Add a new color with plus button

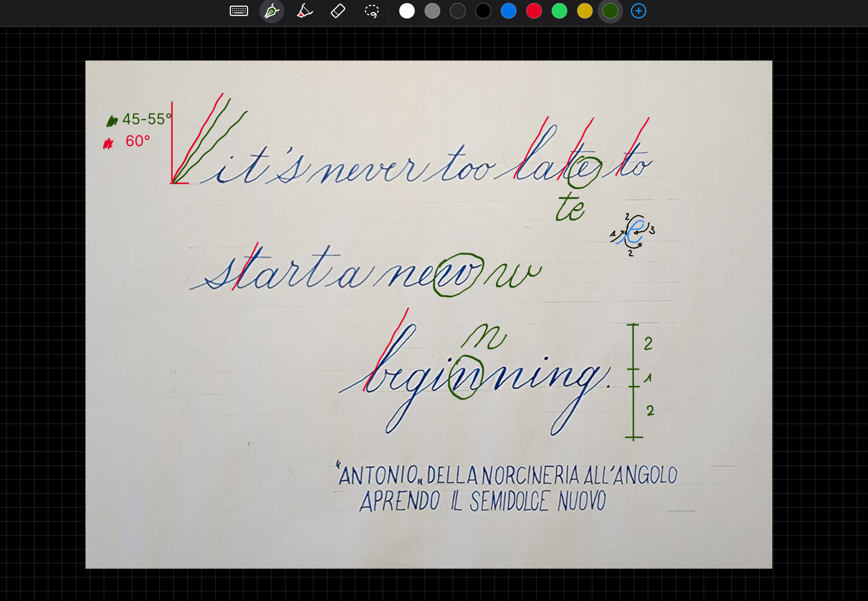(638, 11)
